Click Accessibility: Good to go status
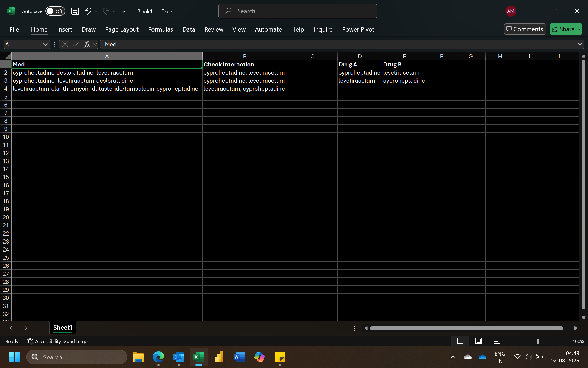The image size is (588, 368). coord(57,342)
